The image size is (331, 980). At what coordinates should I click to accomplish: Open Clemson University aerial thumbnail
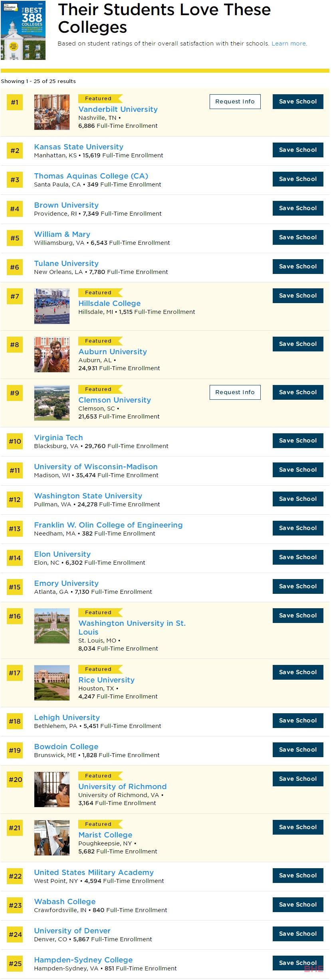(x=52, y=403)
